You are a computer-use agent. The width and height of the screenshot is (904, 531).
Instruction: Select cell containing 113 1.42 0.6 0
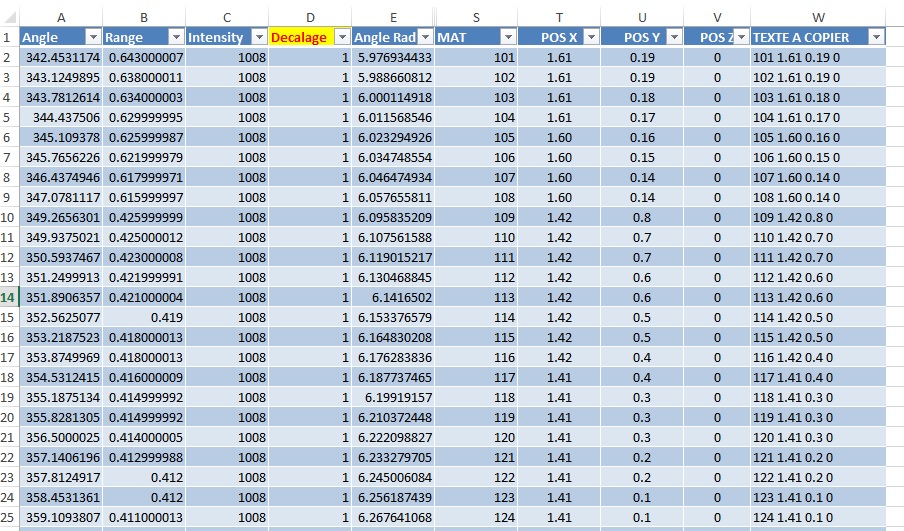click(x=818, y=297)
